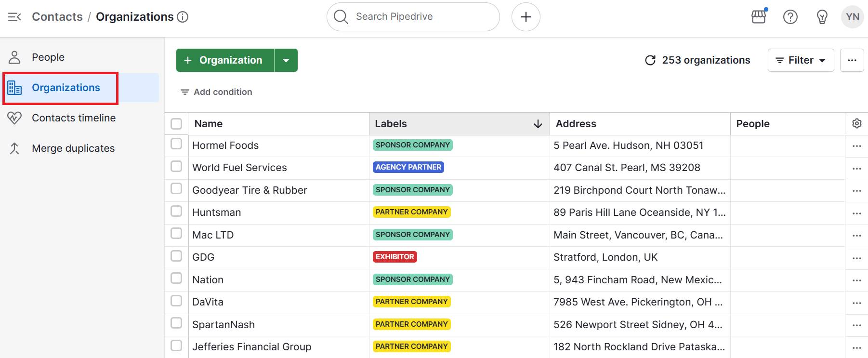Check the Jefferies Financial Group checkbox

(176, 345)
